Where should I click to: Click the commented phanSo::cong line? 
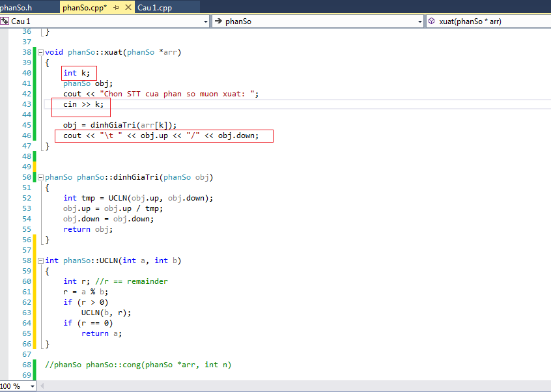[x=138, y=365]
